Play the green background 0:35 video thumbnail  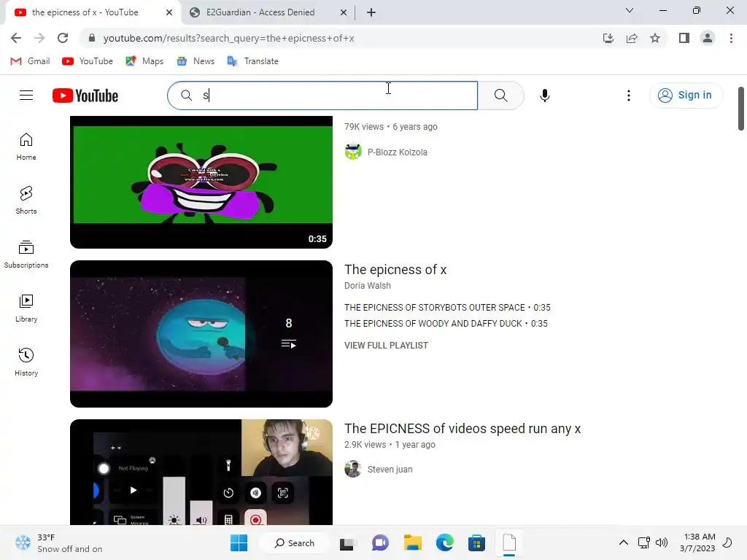(x=201, y=182)
